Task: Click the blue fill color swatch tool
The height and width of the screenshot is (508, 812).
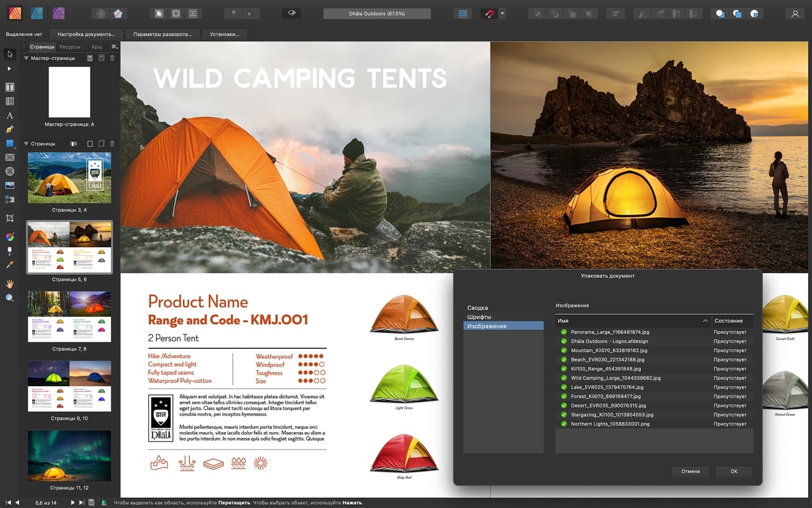Action: [9, 143]
